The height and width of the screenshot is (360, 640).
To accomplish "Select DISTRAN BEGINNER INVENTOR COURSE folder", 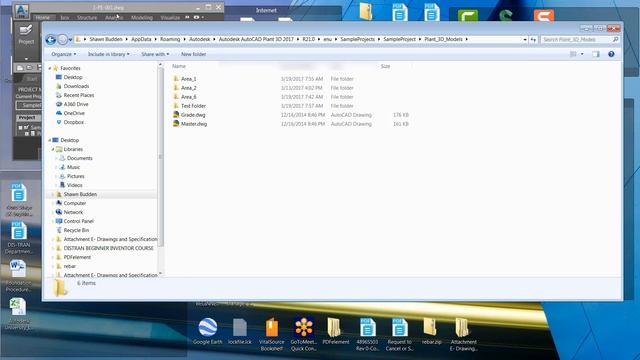I will pyautogui.click(x=109, y=248).
